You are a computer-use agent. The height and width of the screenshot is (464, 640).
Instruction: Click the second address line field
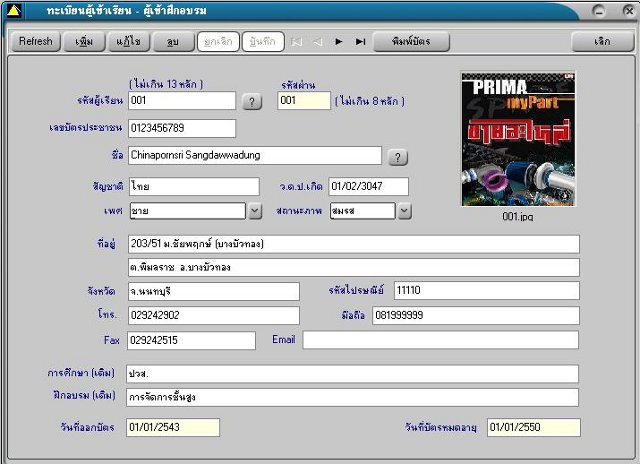tap(354, 267)
